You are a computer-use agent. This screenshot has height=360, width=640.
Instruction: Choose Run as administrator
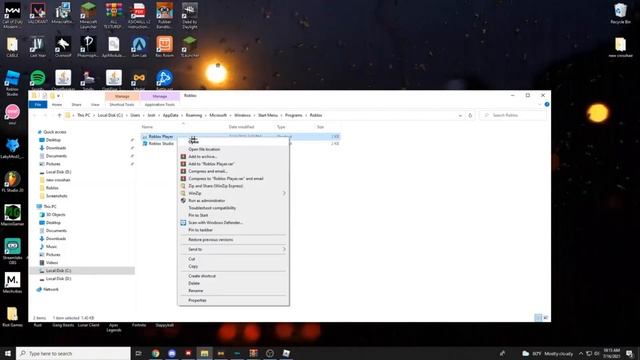(x=207, y=201)
